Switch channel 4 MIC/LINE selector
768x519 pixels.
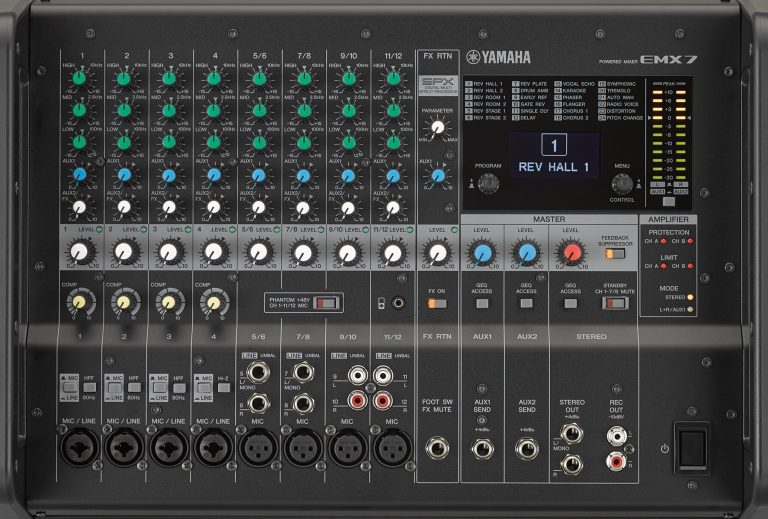204,388
